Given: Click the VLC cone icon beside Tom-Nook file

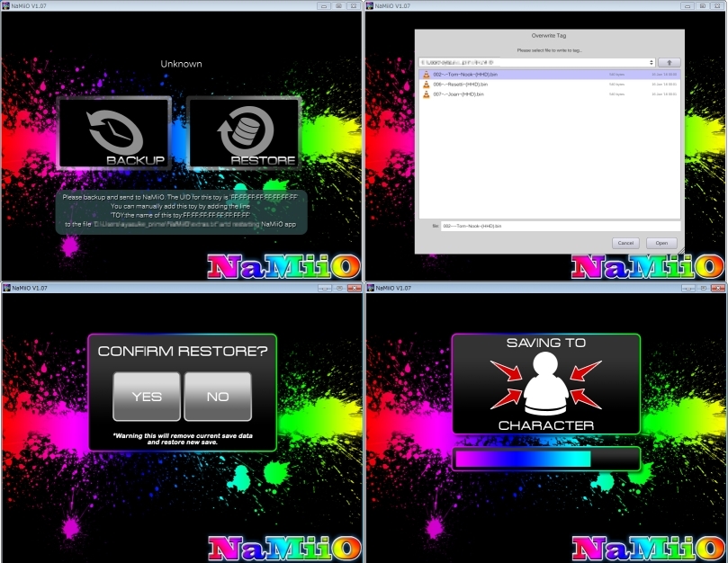Looking at the screenshot, I should 426,75.
